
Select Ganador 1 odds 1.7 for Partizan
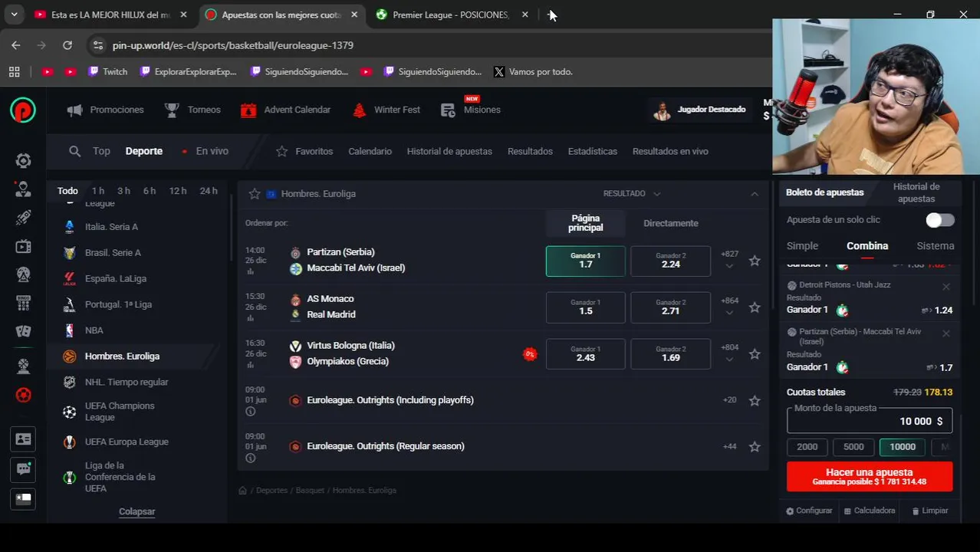[585, 261]
